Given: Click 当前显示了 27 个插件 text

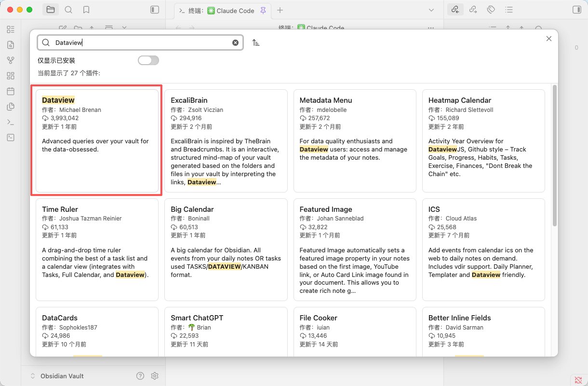Looking at the screenshot, I should coord(69,73).
